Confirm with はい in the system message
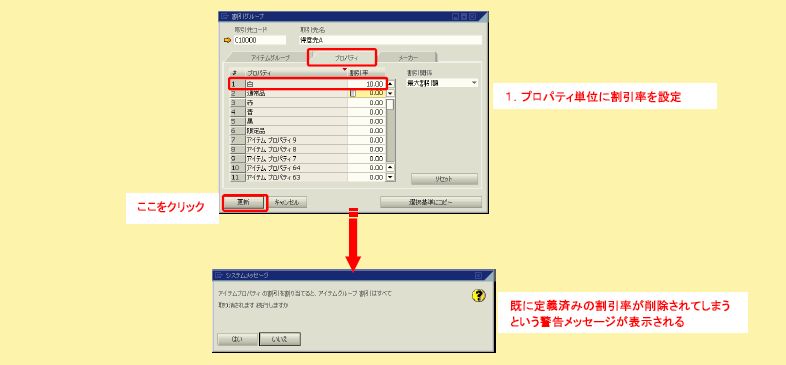The image size is (786, 365). (237, 339)
